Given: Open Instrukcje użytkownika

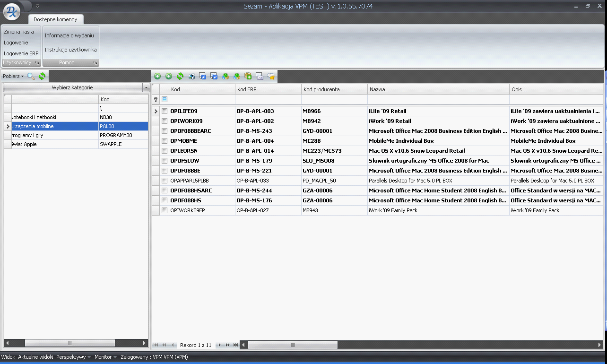Looking at the screenshot, I should coord(70,50).
